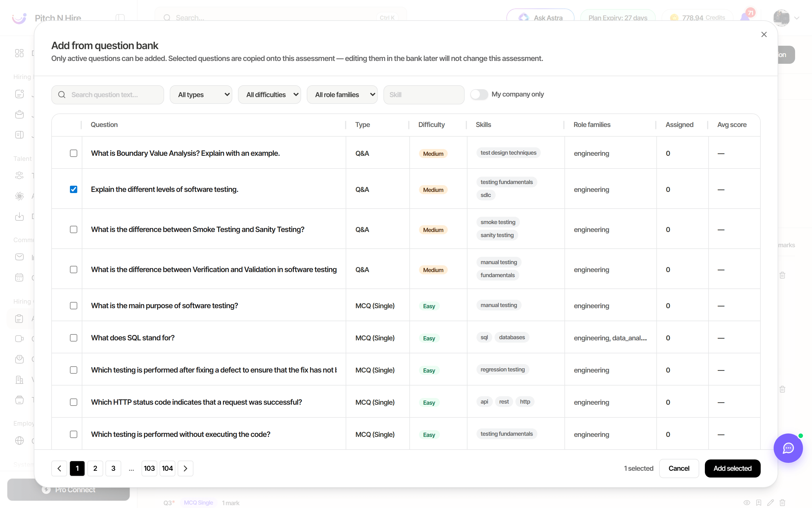Go to page 3
The height and width of the screenshot is (508, 812).
pyautogui.click(x=113, y=468)
